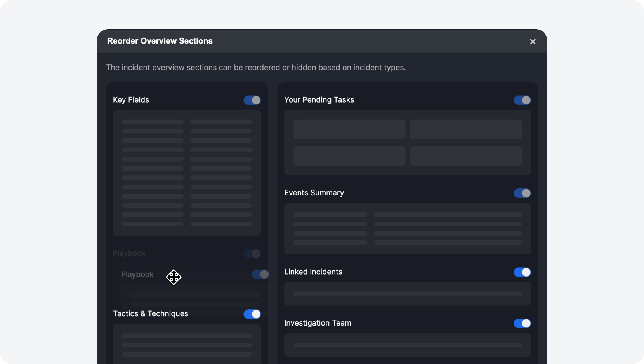
Task: Switch off the Events Summary toggle
Action: (522, 193)
